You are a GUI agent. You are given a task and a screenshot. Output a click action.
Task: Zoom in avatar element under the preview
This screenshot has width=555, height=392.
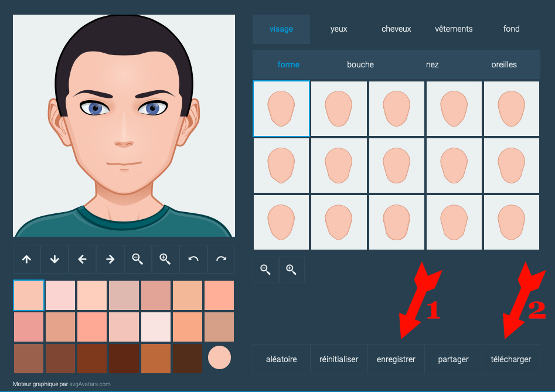click(165, 260)
